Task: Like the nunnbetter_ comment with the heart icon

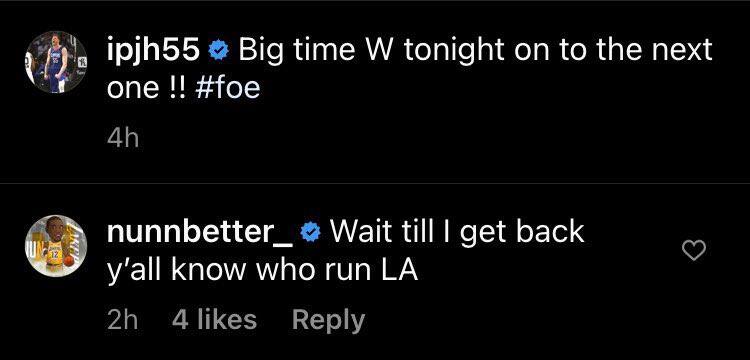Action: click(x=693, y=251)
